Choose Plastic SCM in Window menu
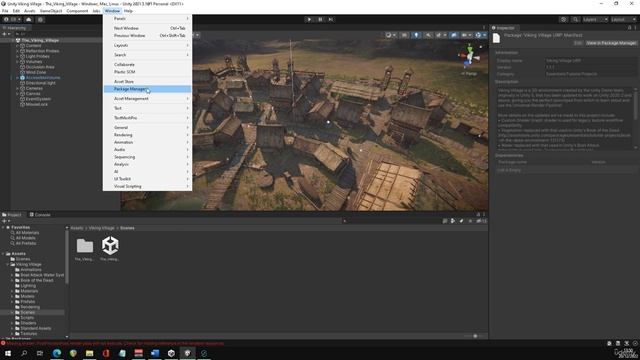The height and width of the screenshot is (360, 640). coord(147,72)
